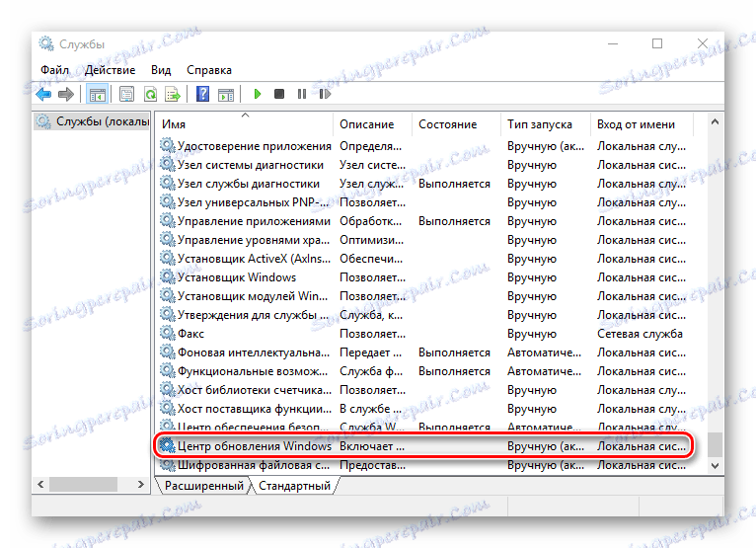The width and height of the screenshot is (756, 548).
Task: Minimize the Службы window
Action: point(613,43)
